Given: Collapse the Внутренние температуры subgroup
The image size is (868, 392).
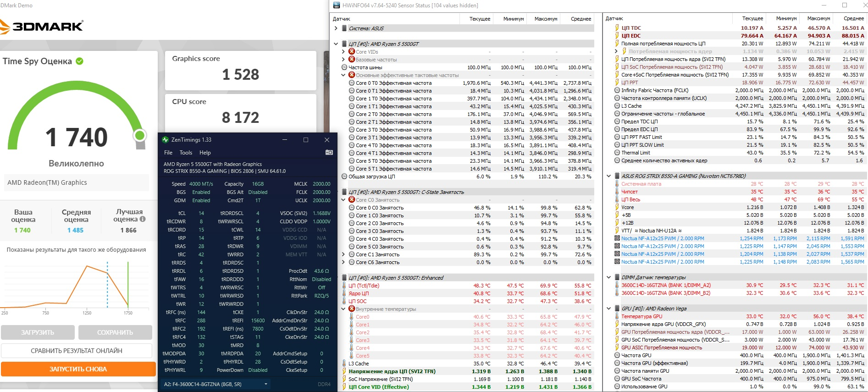Looking at the screenshot, I should 343,309.
